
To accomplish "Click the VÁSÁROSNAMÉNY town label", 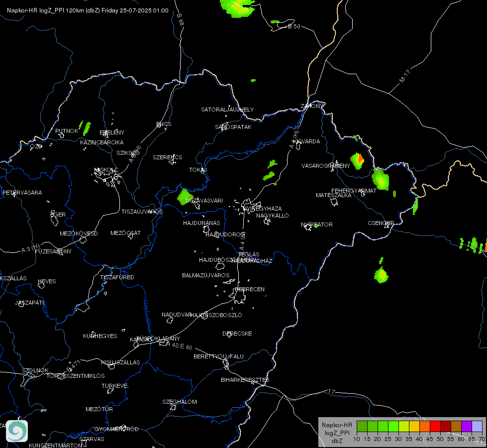I will click(x=326, y=166).
